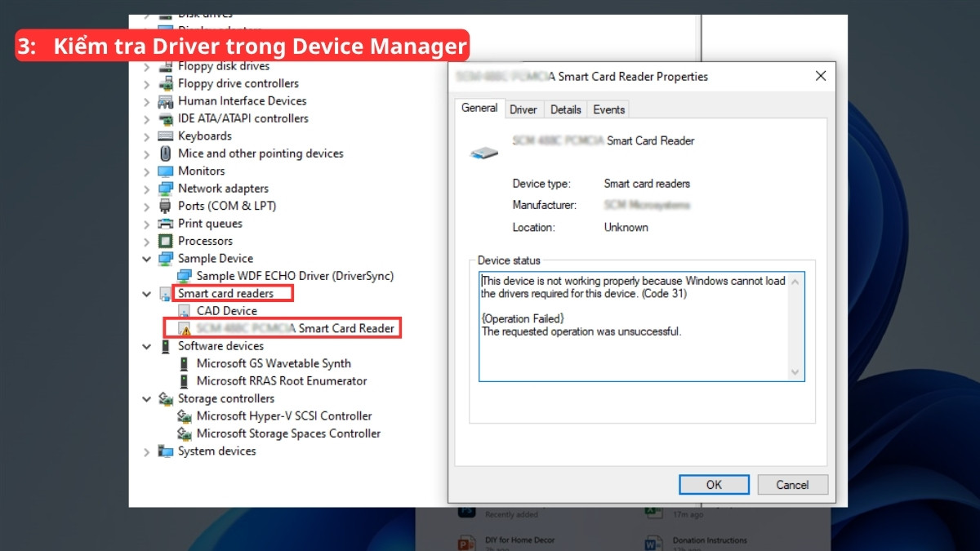
Task: Click the Microsoft Storage Spaces Controller icon
Action: (x=185, y=434)
